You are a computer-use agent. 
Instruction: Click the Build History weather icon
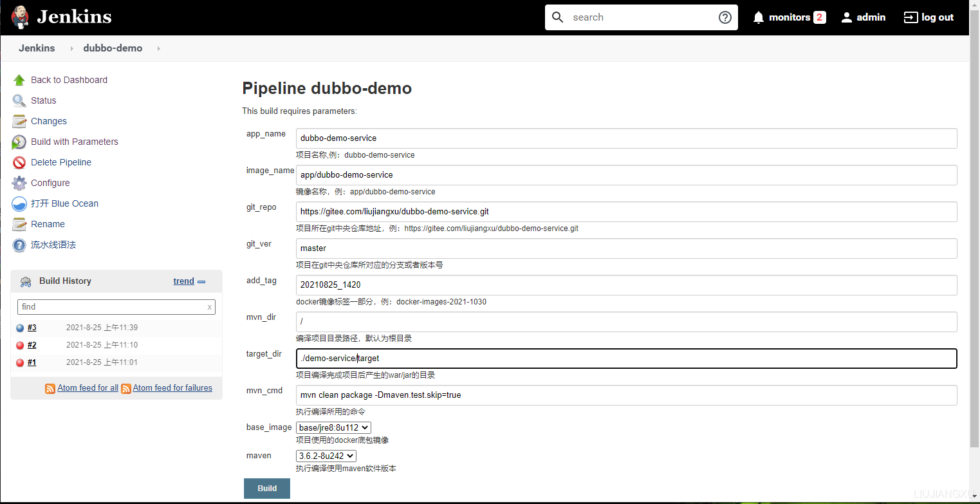[x=26, y=281]
